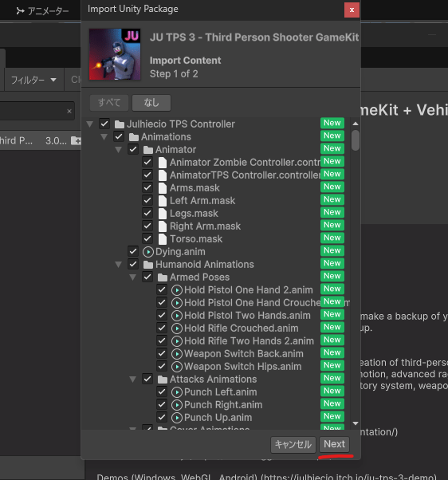The height and width of the screenshot is (480, 448).
Task: Open the フィルター dropdown
Action: [33, 80]
